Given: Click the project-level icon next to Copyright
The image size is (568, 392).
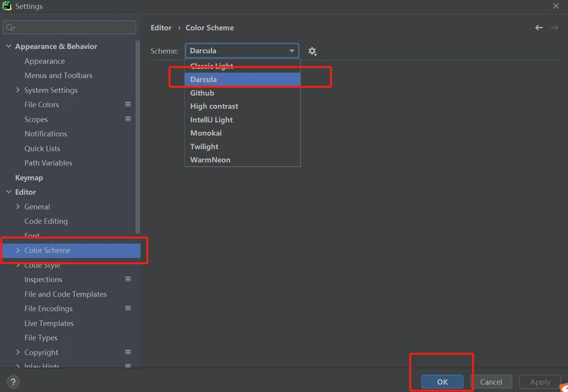Looking at the screenshot, I should point(128,352).
